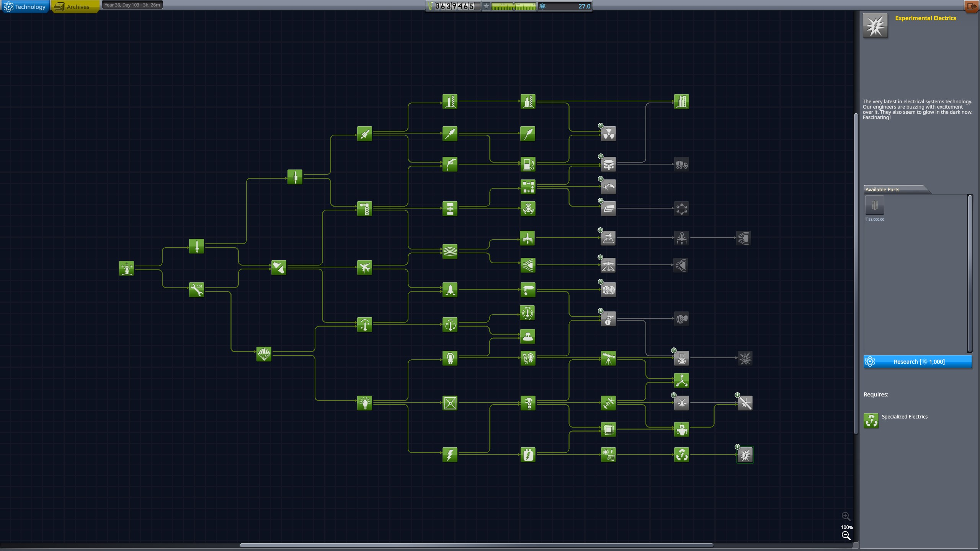Select the Electrics lightning bolt node
Image resolution: width=980 pixels, height=551 pixels.
pyautogui.click(x=450, y=455)
